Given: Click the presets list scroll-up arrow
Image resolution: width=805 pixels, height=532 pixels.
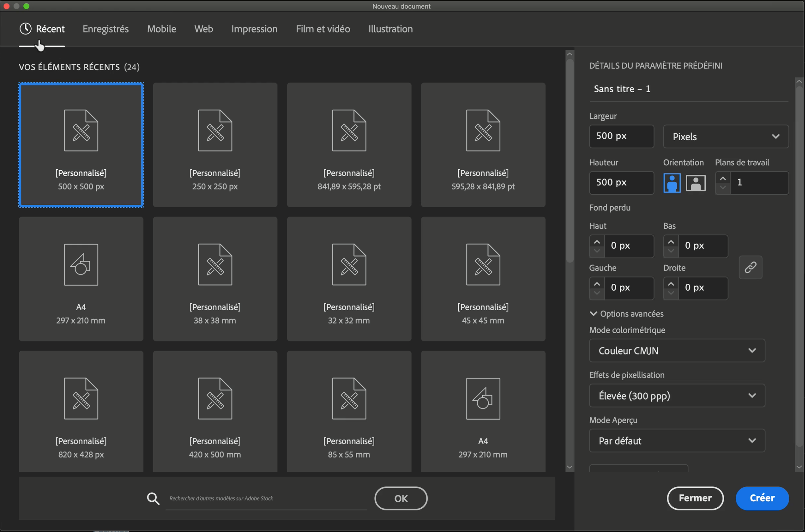Looking at the screenshot, I should coord(570,54).
